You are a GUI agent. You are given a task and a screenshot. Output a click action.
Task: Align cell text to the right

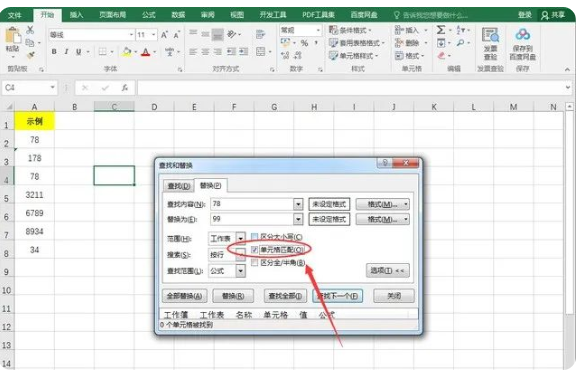(218, 52)
